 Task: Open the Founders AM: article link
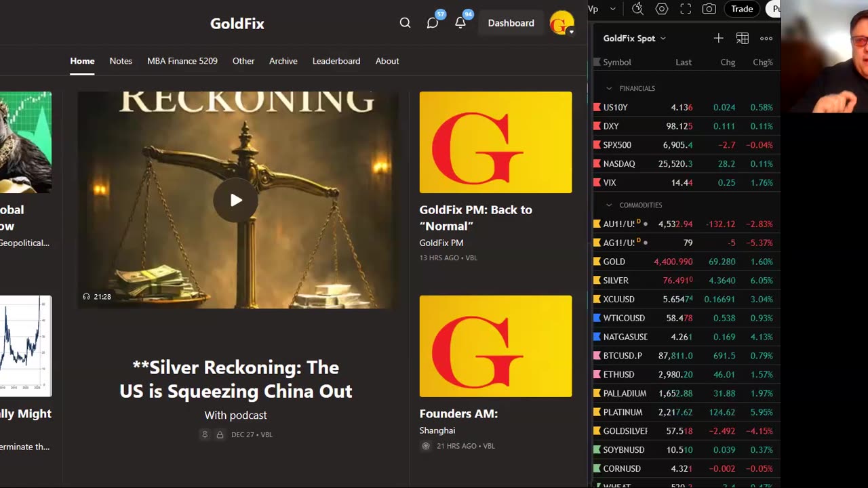tap(458, 413)
